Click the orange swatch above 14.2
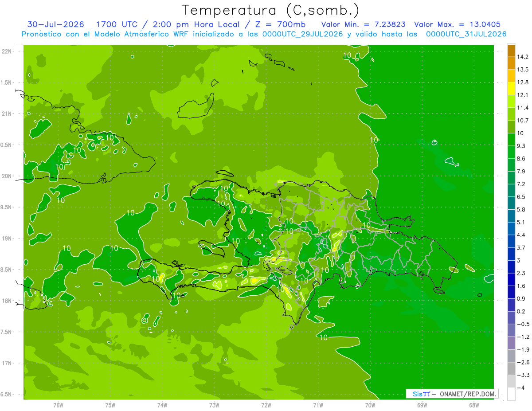This screenshot has width=532, height=411. 511,51
